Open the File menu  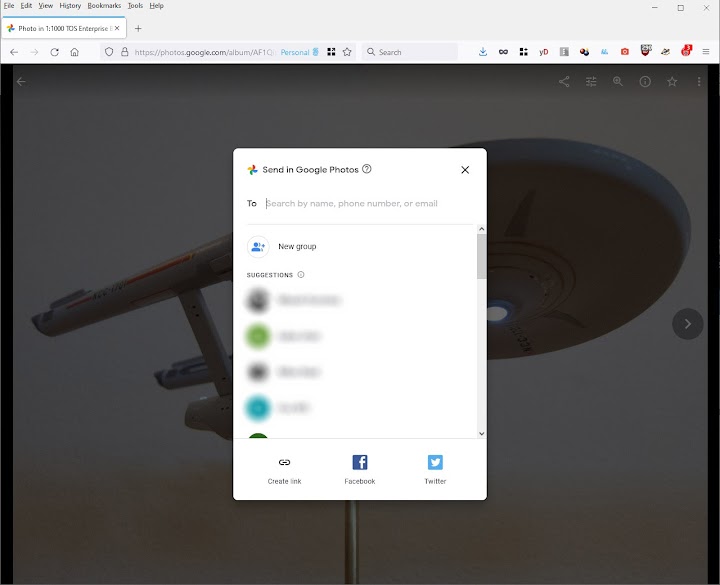[9, 6]
